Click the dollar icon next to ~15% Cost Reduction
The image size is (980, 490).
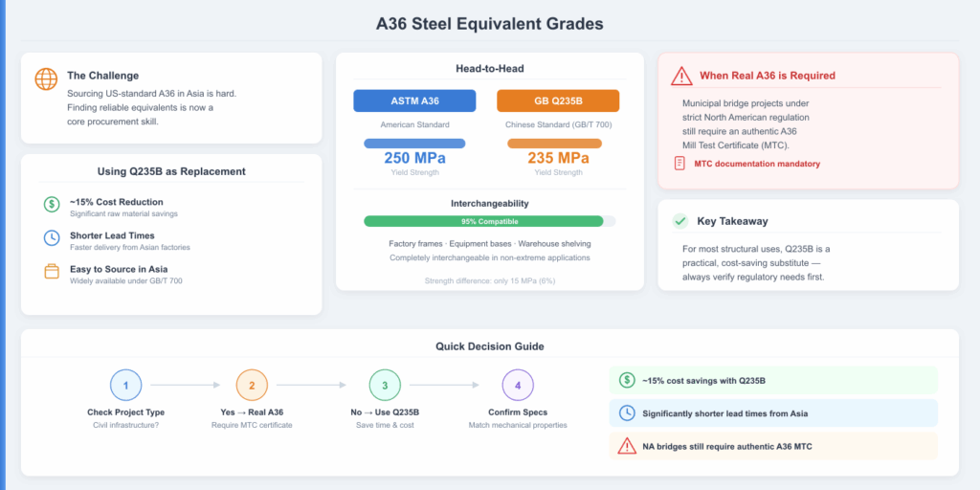(x=52, y=204)
